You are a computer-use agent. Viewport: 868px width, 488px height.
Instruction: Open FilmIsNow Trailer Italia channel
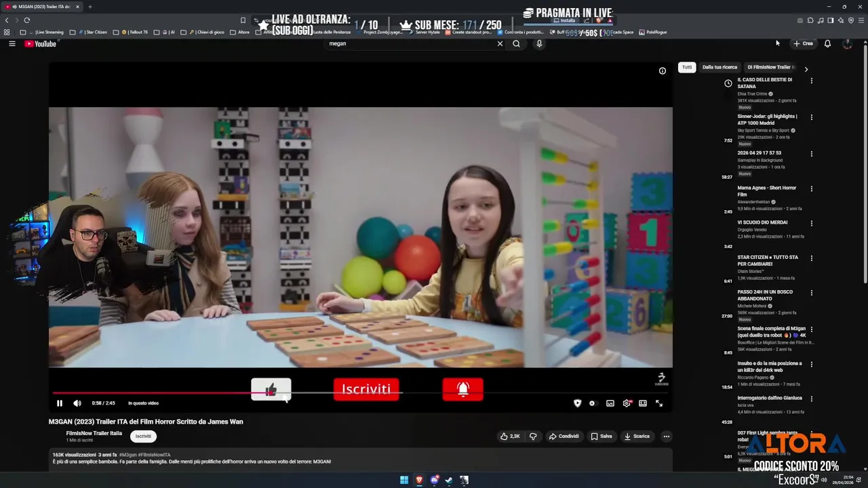pos(94,433)
